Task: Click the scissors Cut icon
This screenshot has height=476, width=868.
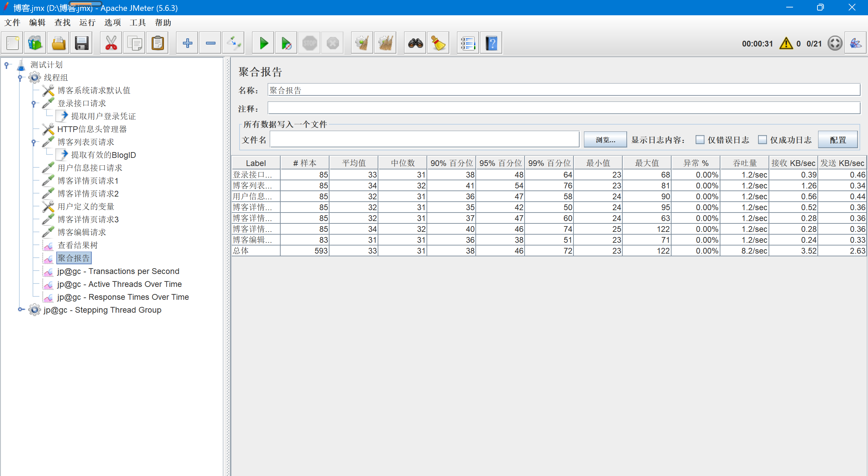Action: click(111, 43)
